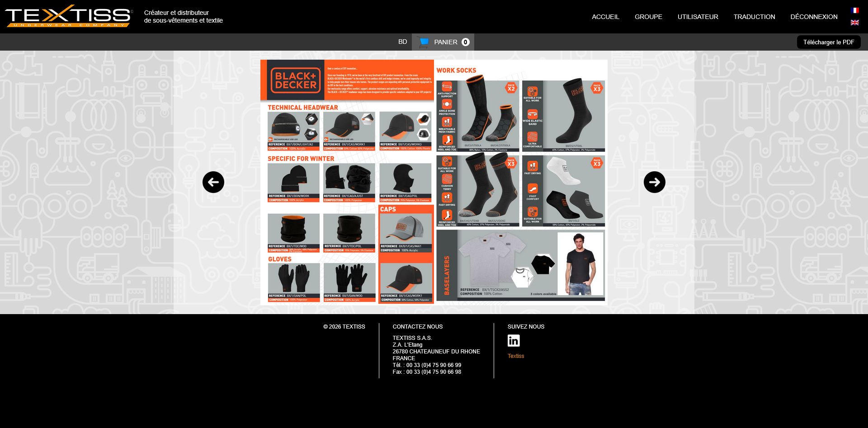Image resolution: width=868 pixels, height=428 pixels.
Task: Click the WORK SOCKS heading
Action: point(456,71)
